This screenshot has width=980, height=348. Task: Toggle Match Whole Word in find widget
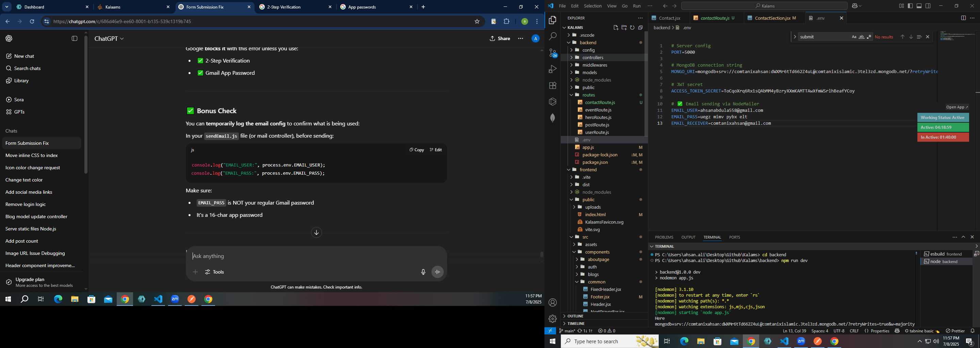(x=862, y=37)
